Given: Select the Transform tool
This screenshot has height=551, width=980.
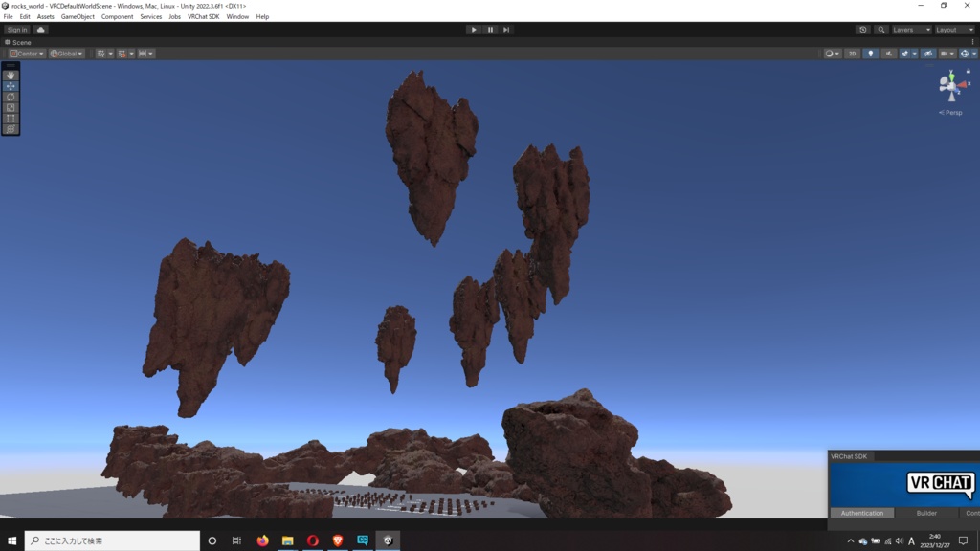Looking at the screenshot, I should (11, 129).
